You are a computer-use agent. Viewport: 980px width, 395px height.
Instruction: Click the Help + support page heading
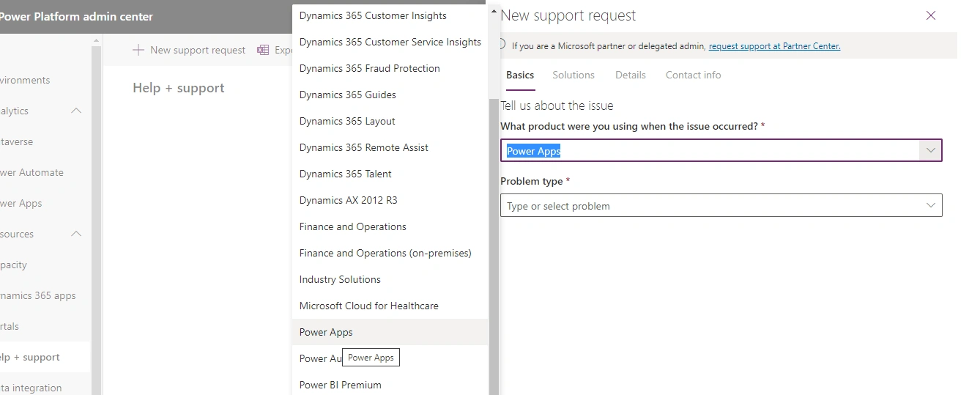[x=179, y=88]
